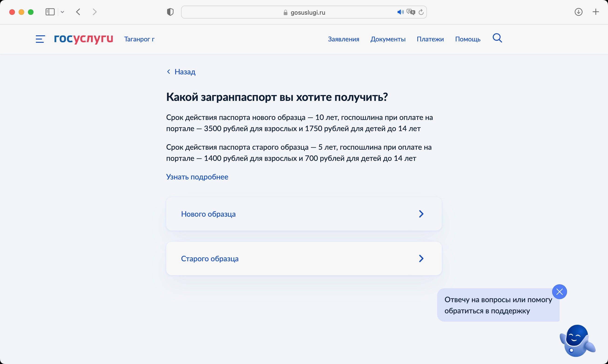
Task: Open the privacy report shield icon
Action: tap(170, 12)
